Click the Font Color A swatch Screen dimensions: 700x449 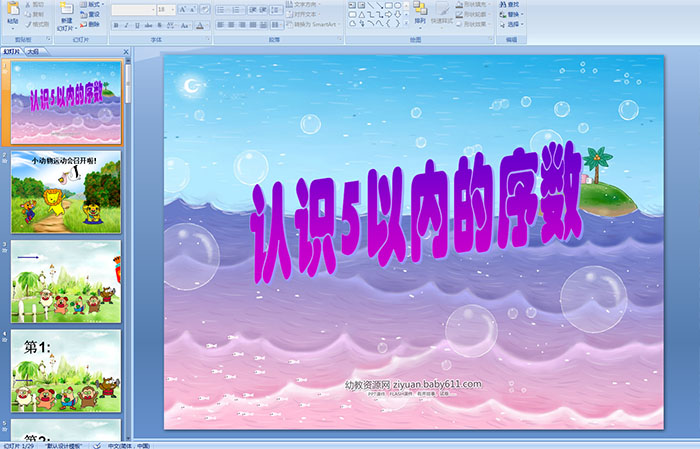pos(200,26)
